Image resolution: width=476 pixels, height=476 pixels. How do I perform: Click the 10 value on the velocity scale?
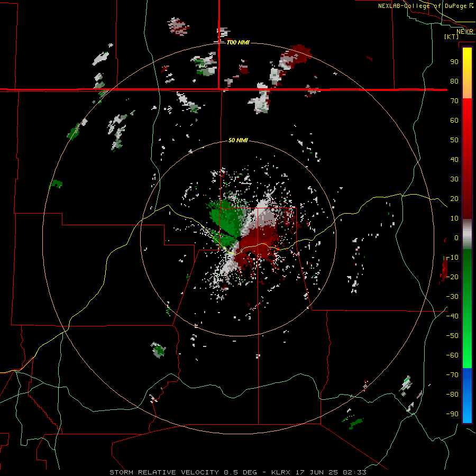[x=454, y=218]
